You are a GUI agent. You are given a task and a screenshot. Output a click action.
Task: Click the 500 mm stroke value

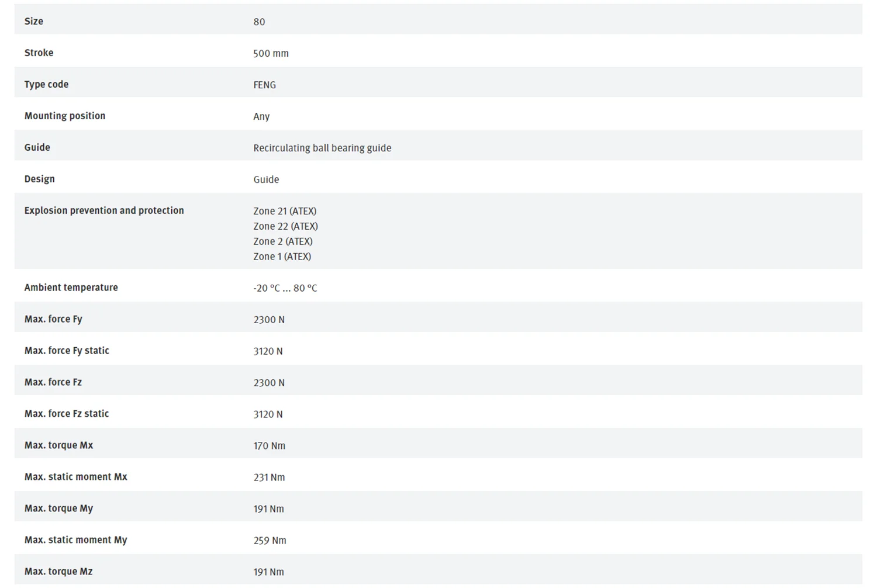click(271, 53)
